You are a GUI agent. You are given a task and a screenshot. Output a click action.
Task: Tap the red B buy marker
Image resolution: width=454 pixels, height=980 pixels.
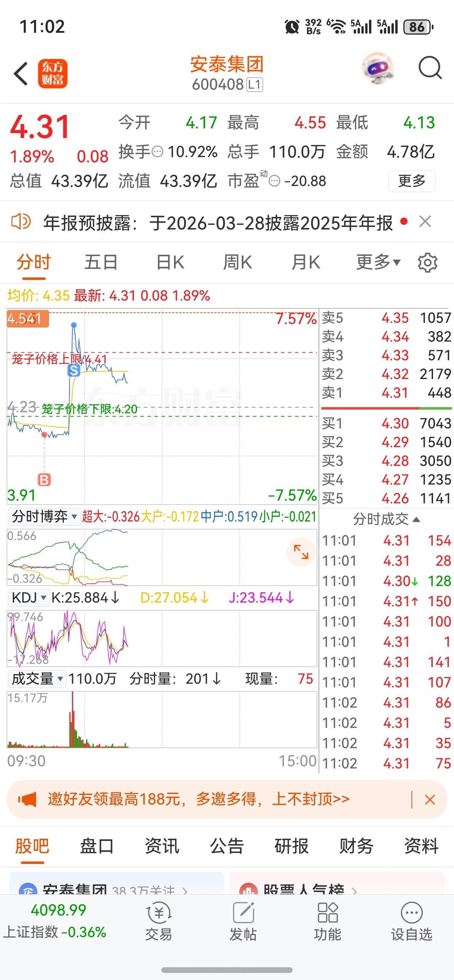44,480
